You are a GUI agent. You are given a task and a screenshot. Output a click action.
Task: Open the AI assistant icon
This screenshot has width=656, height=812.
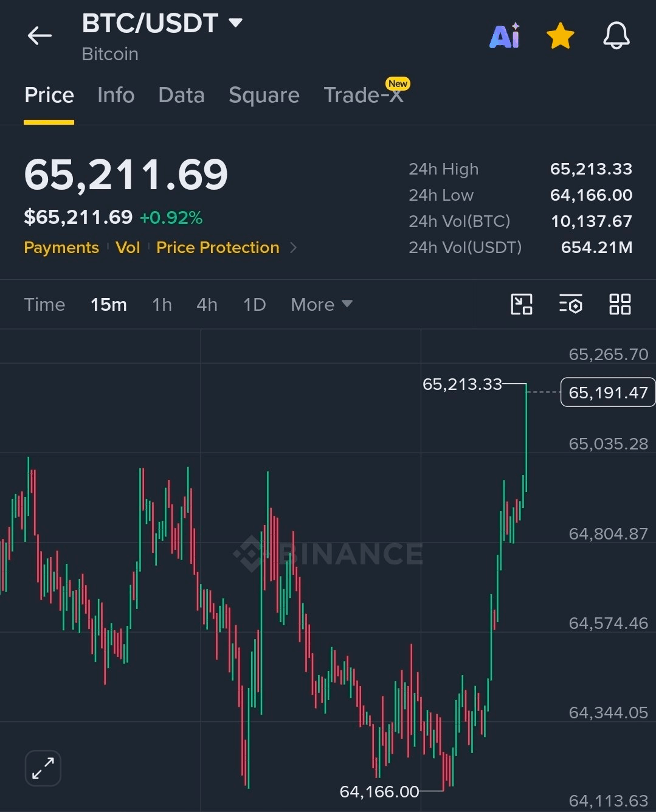pyautogui.click(x=505, y=36)
